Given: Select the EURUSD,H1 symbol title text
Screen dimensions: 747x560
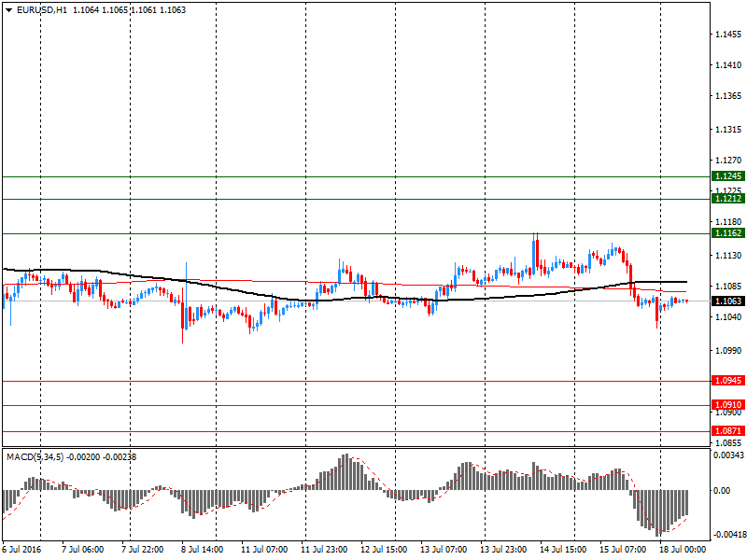Looking at the screenshot, I should pos(42,10).
